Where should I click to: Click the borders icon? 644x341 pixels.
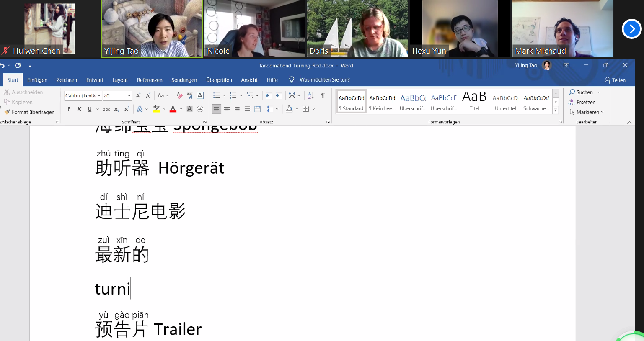click(306, 109)
